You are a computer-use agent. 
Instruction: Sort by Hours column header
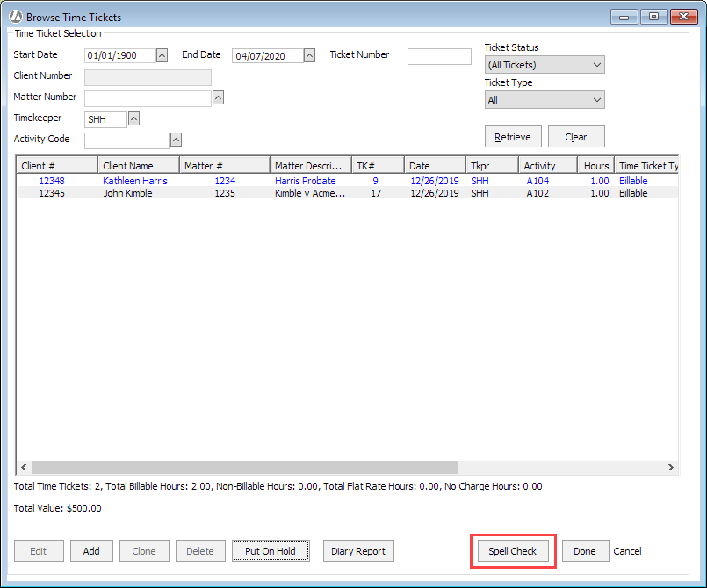(x=596, y=165)
